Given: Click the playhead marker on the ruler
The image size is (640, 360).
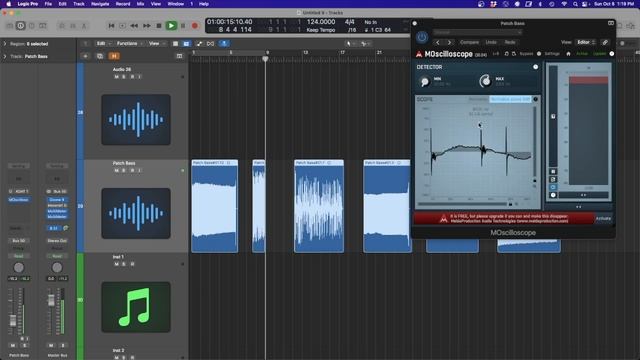Looking at the screenshot, I should coord(265,59).
